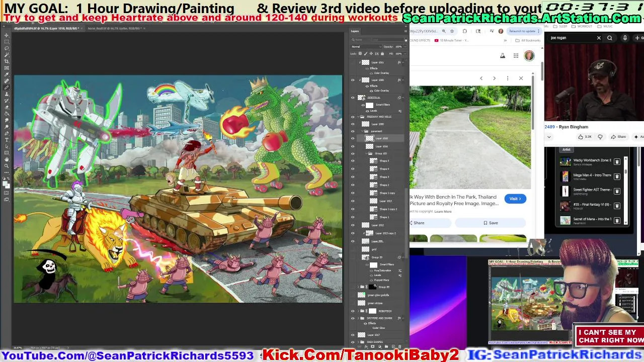
Task: Expand the IDEA SHAPES group arrow
Action: pos(358,342)
